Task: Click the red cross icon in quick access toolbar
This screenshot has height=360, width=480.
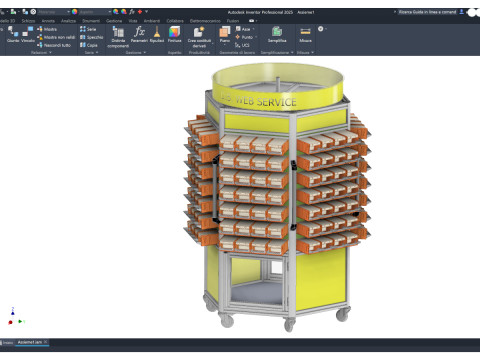Action: point(140,12)
